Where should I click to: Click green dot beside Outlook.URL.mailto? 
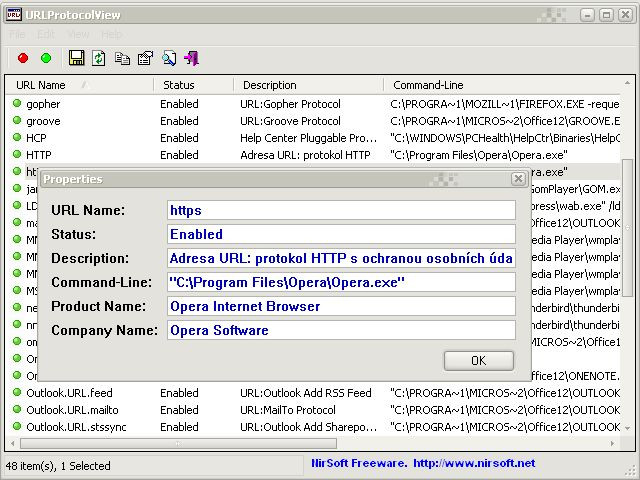pos(17,409)
